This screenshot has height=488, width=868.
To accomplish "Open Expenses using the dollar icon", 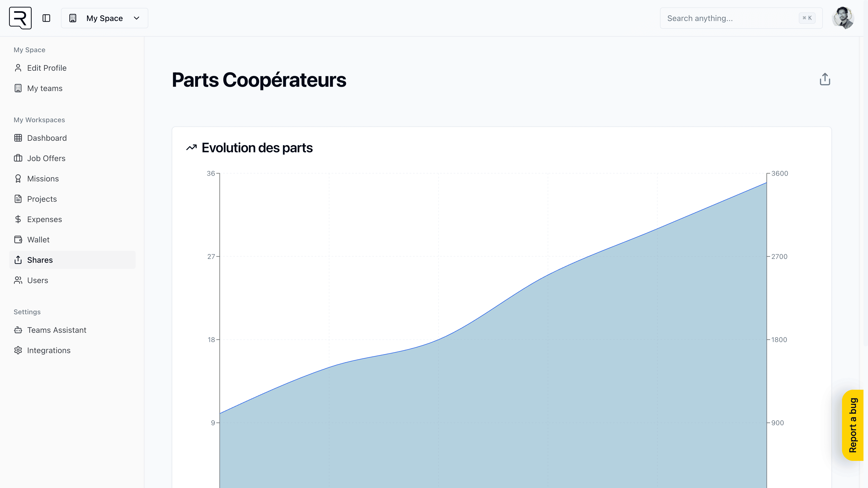I will point(18,219).
